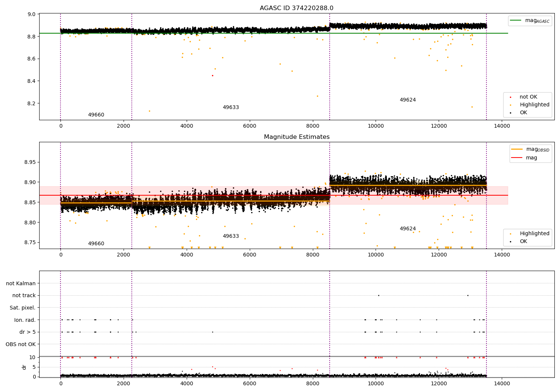
Task: Click the 'not Kalman' axis label
Action: 21,283
